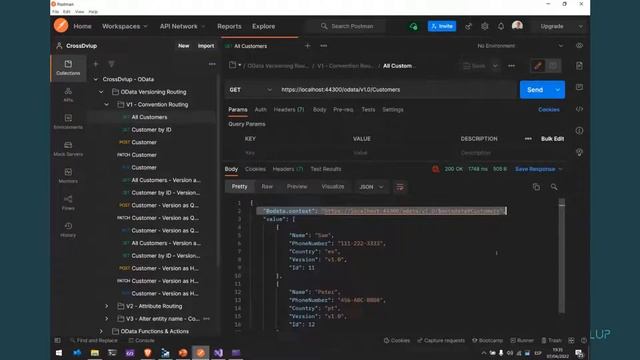Toggle the sidebar with the status bar icon
This screenshot has width=640, height=360.
58,340
